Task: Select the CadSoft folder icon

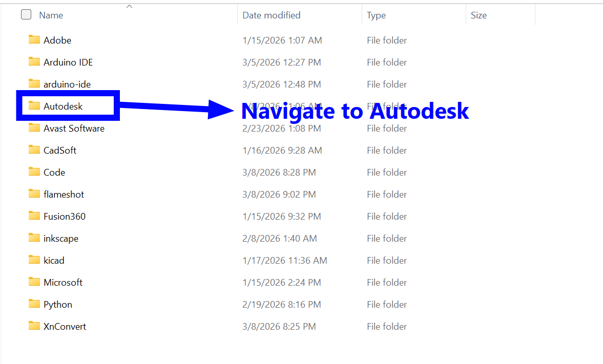Action: pyautogui.click(x=34, y=150)
